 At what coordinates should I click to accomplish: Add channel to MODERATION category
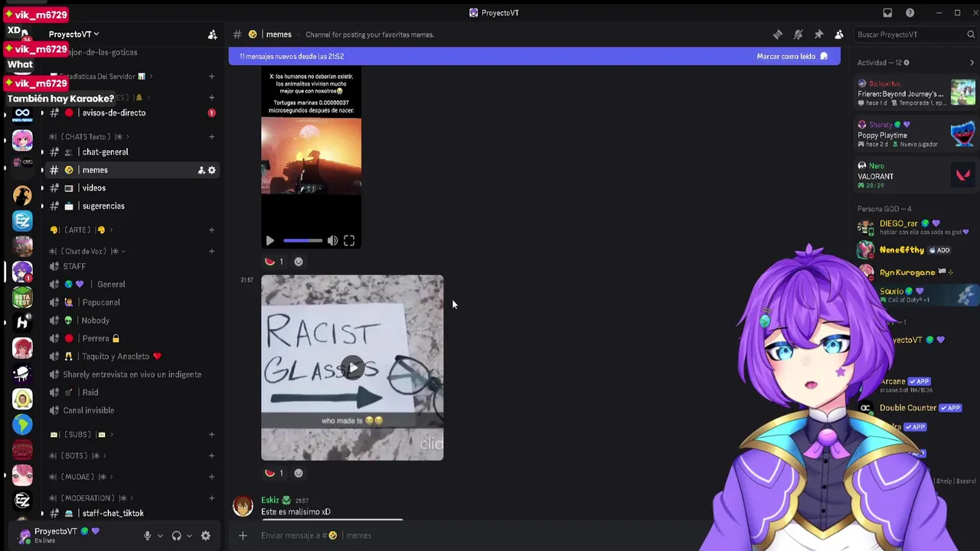pyautogui.click(x=211, y=498)
